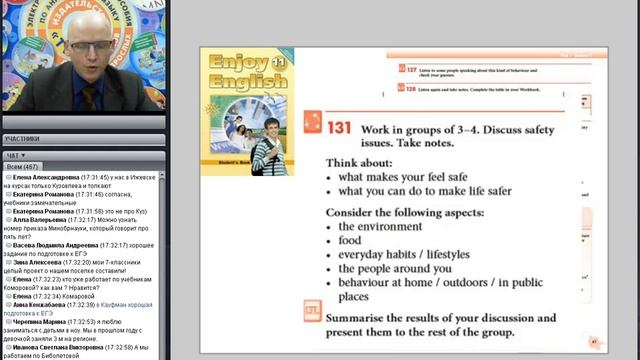Click the chat bubble icon beside Васева Людмила Андреевна
The width and height of the screenshot is (640, 360).
(x=8, y=245)
